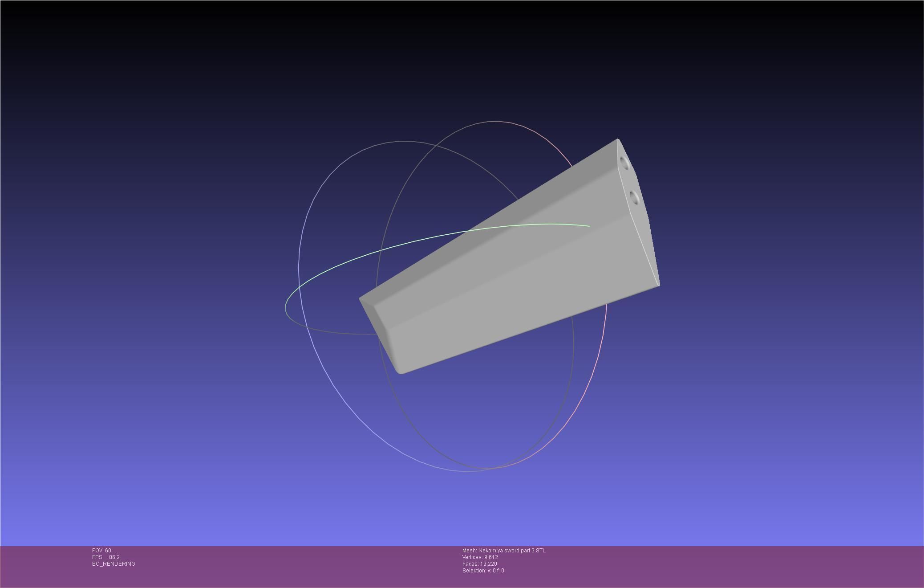Click the FPS counter text
This screenshot has width=924, height=588.
(x=106, y=557)
